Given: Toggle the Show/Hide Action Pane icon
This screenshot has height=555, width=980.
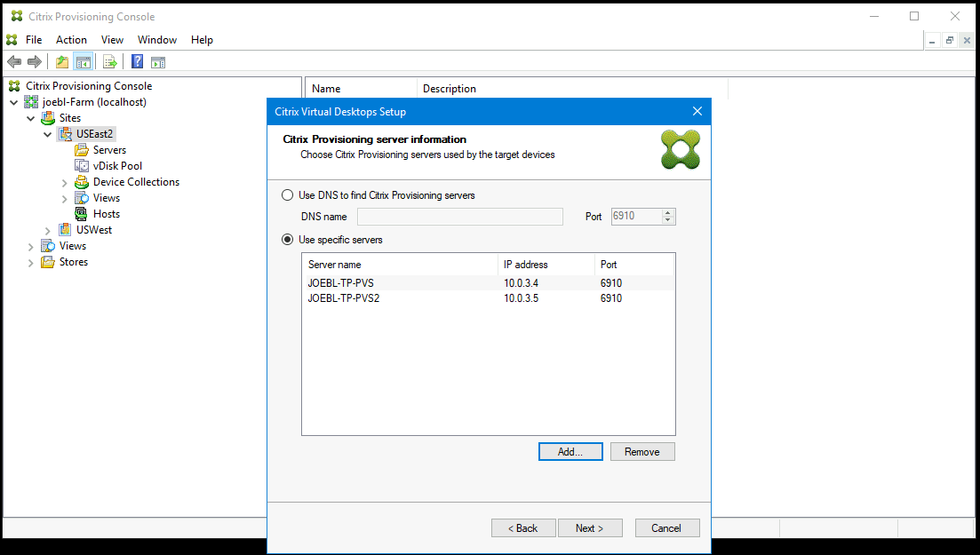Looking at the screenshot, I should point(158,62).
